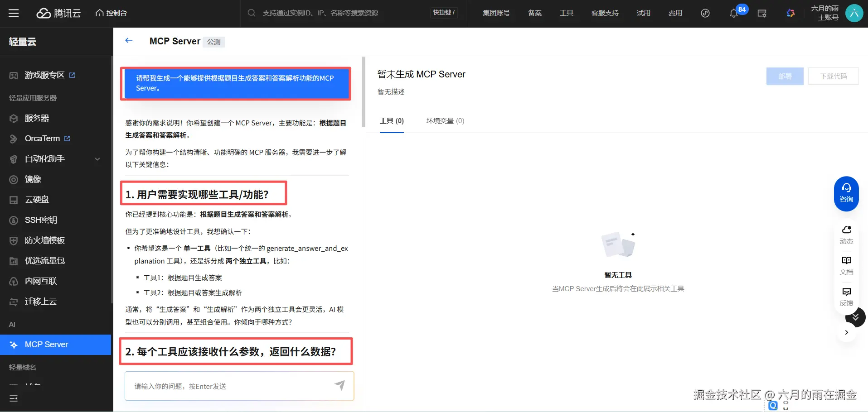868x412 pixels.
Task: Collapse the sidebar with bottom icon
Action: (x=14, y=398)
